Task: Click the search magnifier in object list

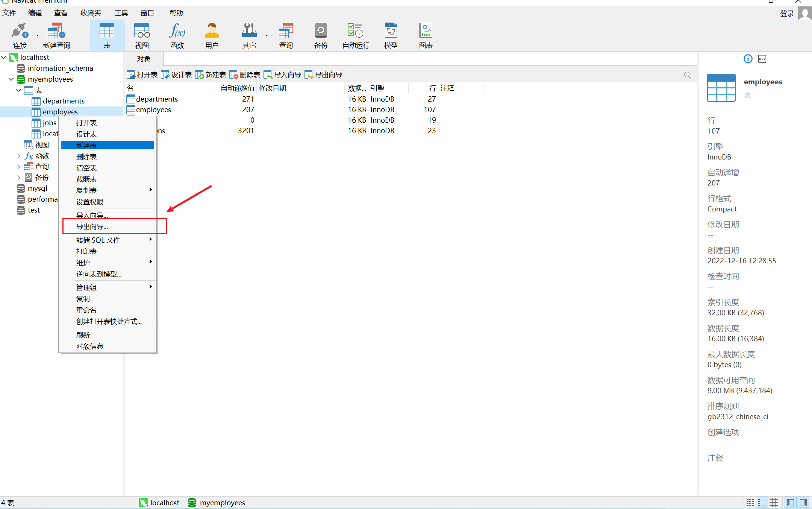Action: [x=687, y=75]
